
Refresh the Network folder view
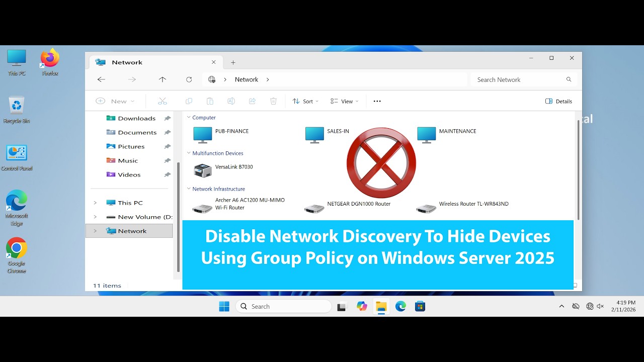point(189,79)
